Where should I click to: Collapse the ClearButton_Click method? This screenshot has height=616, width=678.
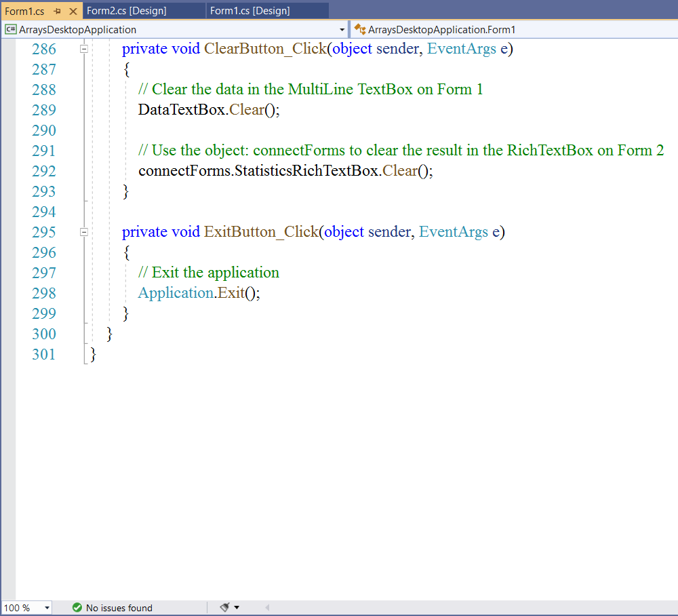[84, 49]
